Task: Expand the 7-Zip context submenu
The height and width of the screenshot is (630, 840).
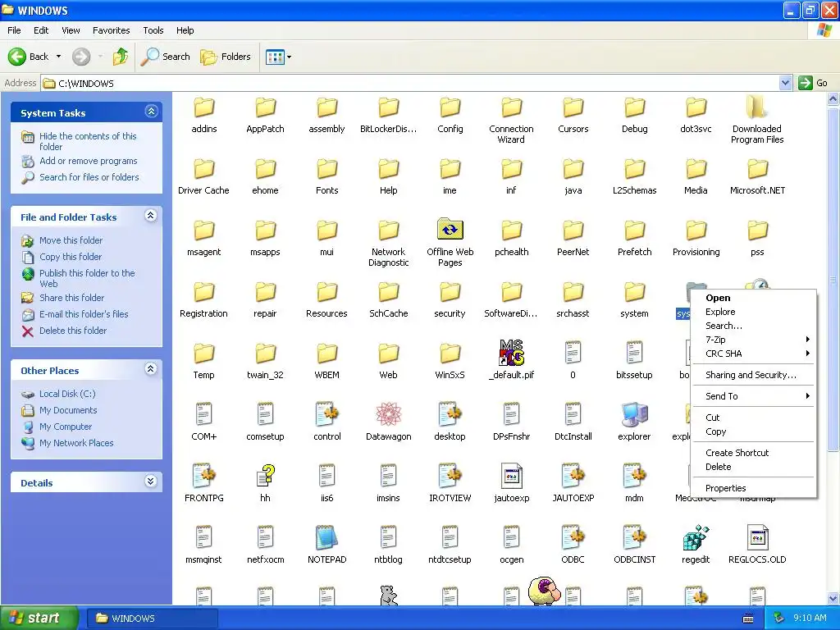Action: click(x=753, y=340)
